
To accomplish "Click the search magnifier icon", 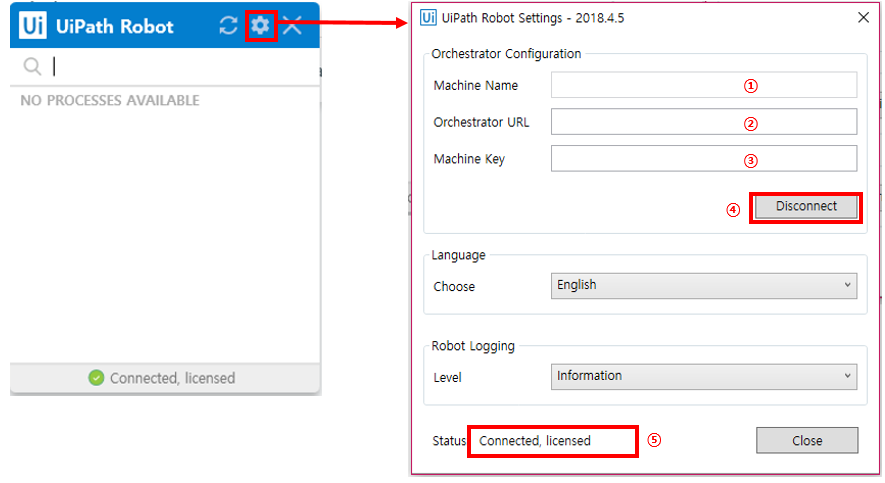I will (x=32, y=67).
